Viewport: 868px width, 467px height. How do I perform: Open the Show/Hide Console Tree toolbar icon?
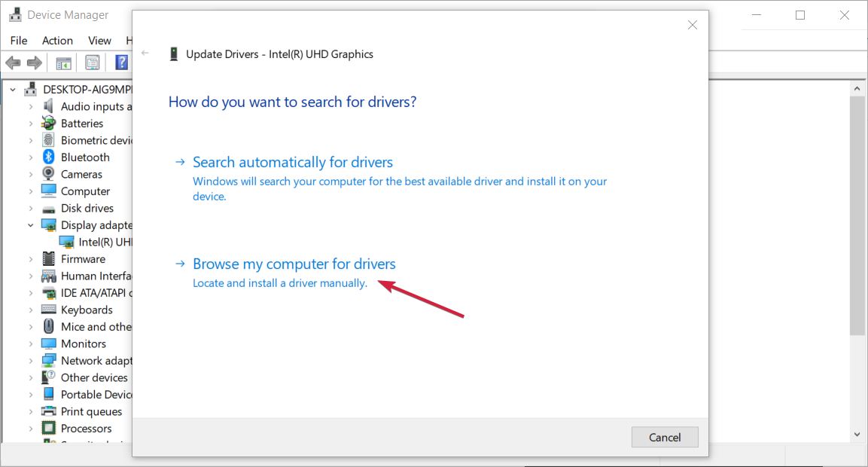64,63
